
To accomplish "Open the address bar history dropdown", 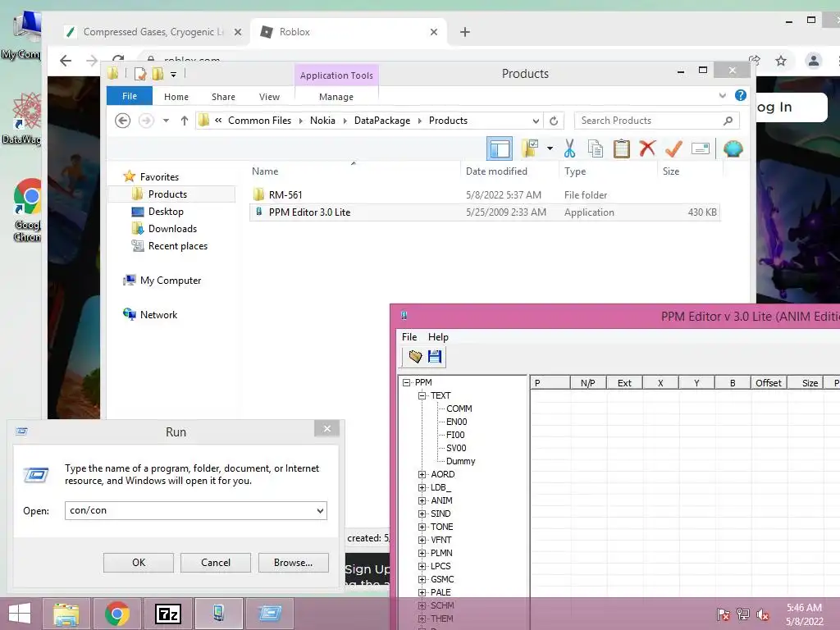I will 536,121.
